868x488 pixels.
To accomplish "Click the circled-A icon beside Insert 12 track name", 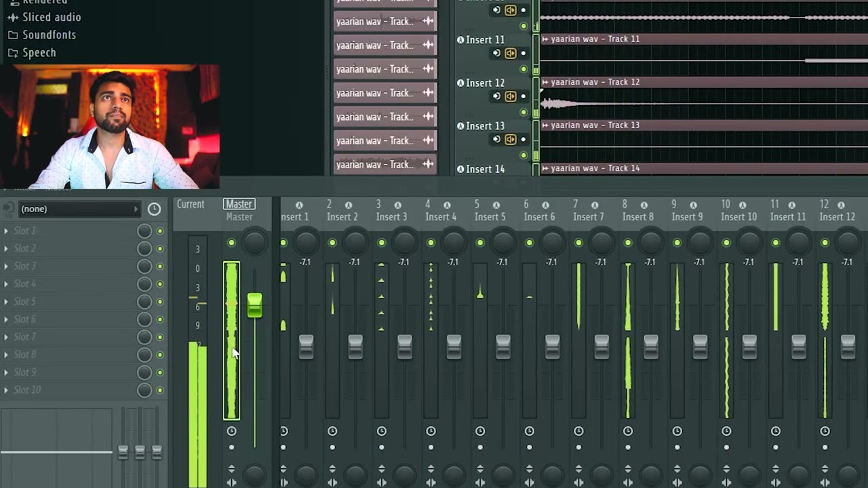I will coord(460,83).
